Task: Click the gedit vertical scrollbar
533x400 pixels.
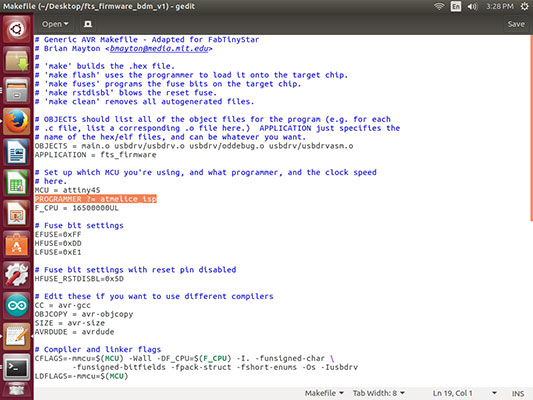Action: (531, 127)
